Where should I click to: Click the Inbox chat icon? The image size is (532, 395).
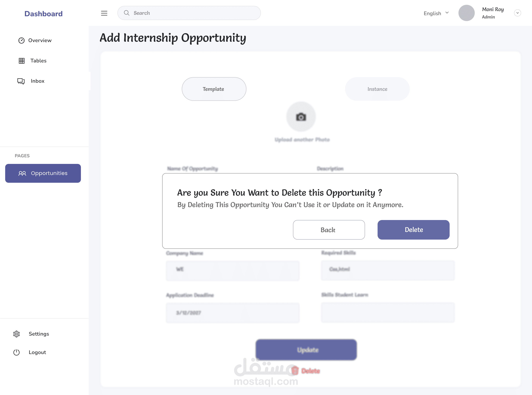pos(21,81)
